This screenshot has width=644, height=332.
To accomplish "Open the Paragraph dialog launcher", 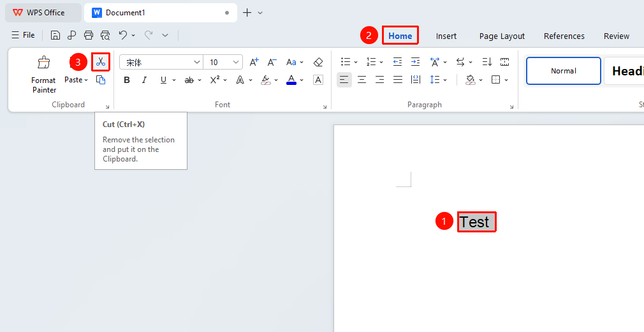I will click(511, 107).
